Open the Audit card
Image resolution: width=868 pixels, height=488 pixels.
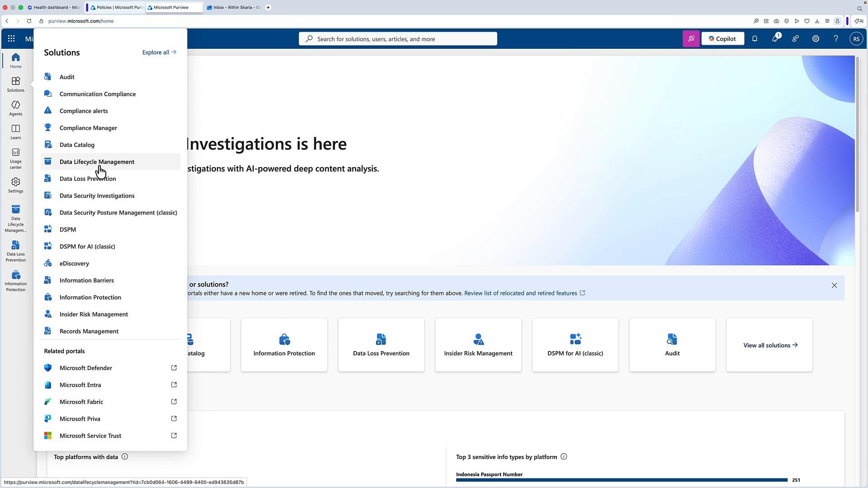(x=672, y=345)
